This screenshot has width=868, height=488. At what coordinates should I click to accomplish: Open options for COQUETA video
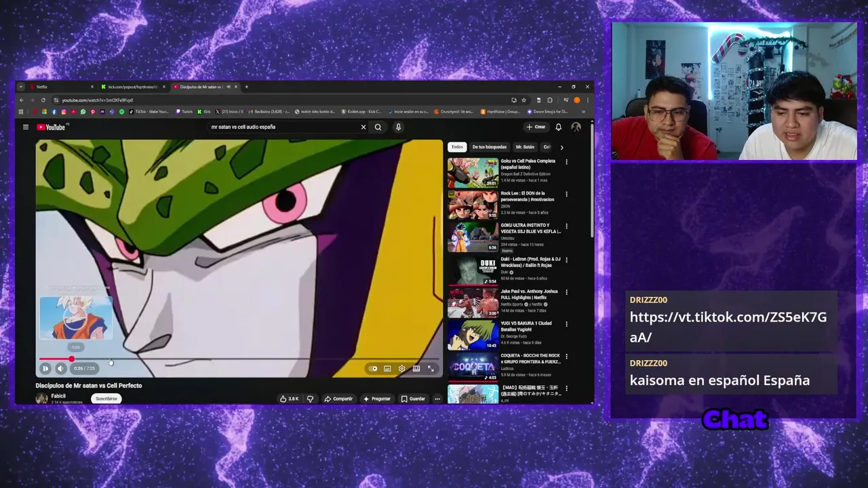pyautogui.click(x=566, y=357)
